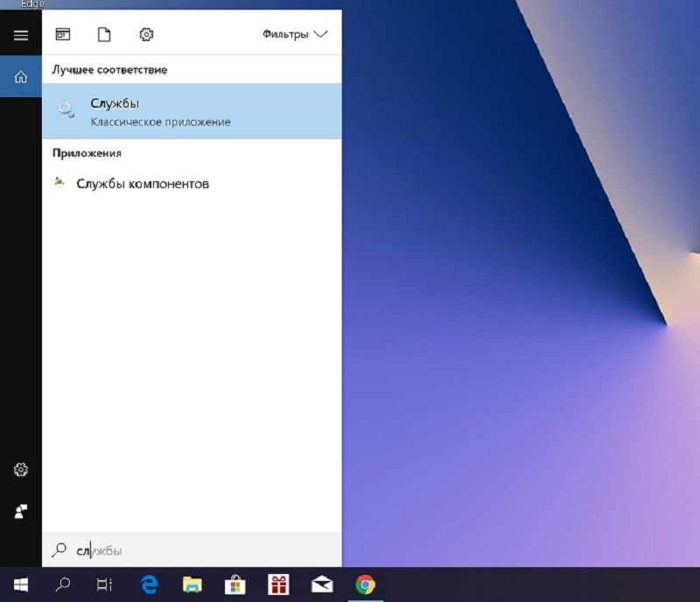
Task: Switch to Google Chrome on taskbar
Action: [x=365, y=584]
